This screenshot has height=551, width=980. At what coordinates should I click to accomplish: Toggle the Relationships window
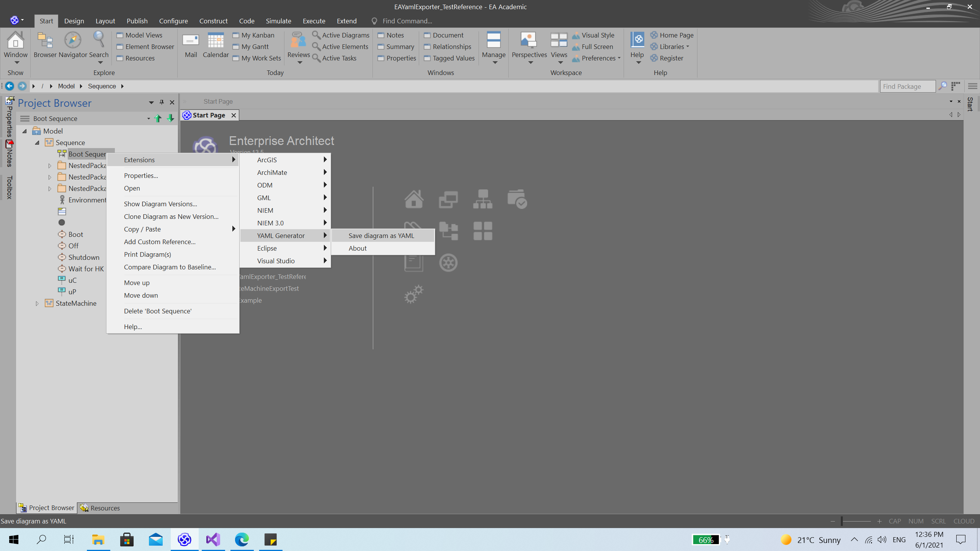(x=448, y=47)
